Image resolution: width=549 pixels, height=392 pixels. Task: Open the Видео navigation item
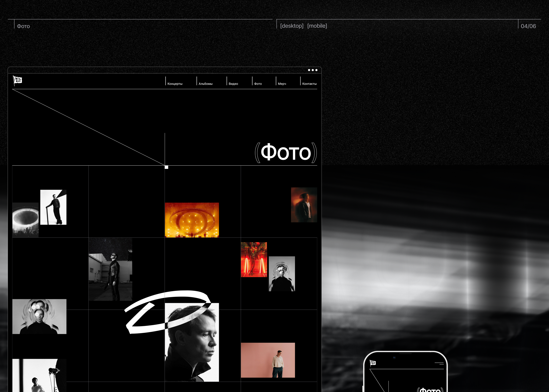(233, 84)
